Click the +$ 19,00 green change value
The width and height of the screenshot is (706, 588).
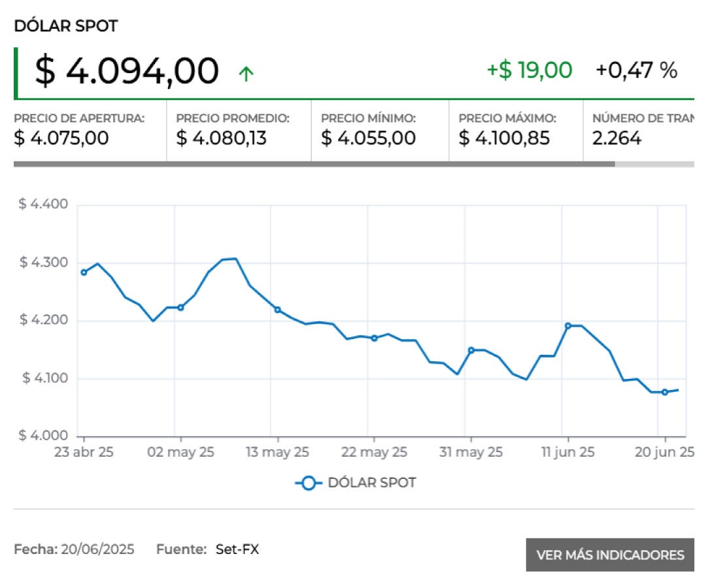(529, 70)
